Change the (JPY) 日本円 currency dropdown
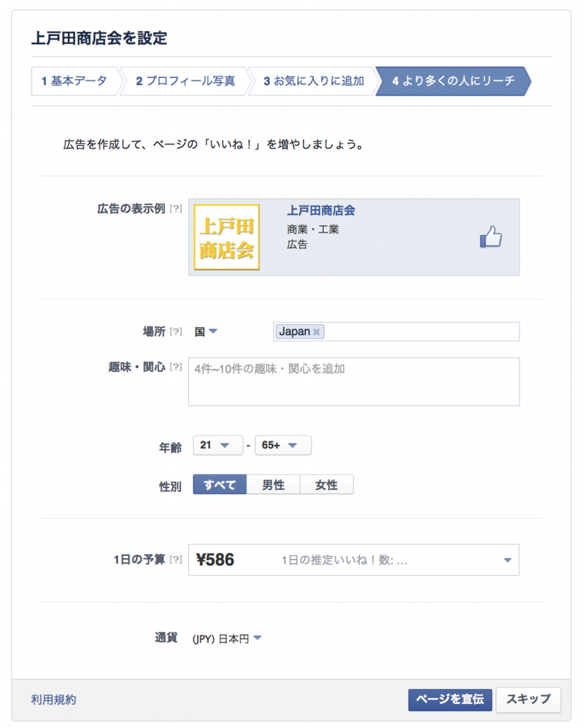584x728 pixels. pyautogui.click(x=227, y=639)
